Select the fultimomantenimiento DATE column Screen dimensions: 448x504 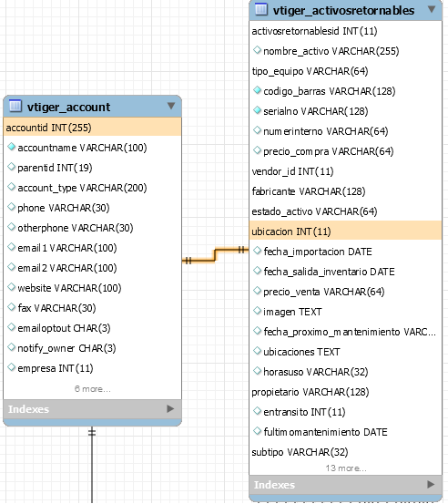click(x=345, y=432)
